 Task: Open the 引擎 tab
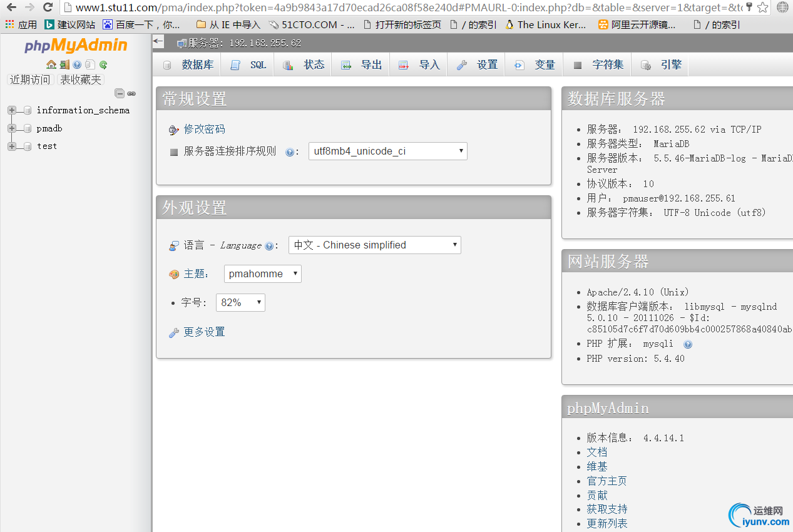click(x=660, y=65)
